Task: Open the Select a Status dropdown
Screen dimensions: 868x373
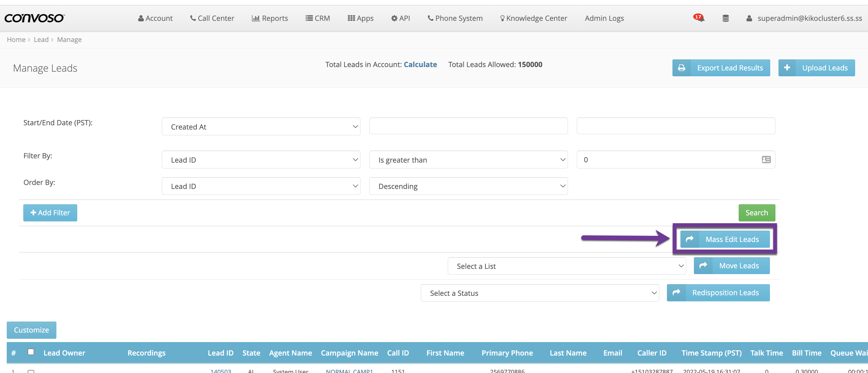Action: tap(539, 293)
